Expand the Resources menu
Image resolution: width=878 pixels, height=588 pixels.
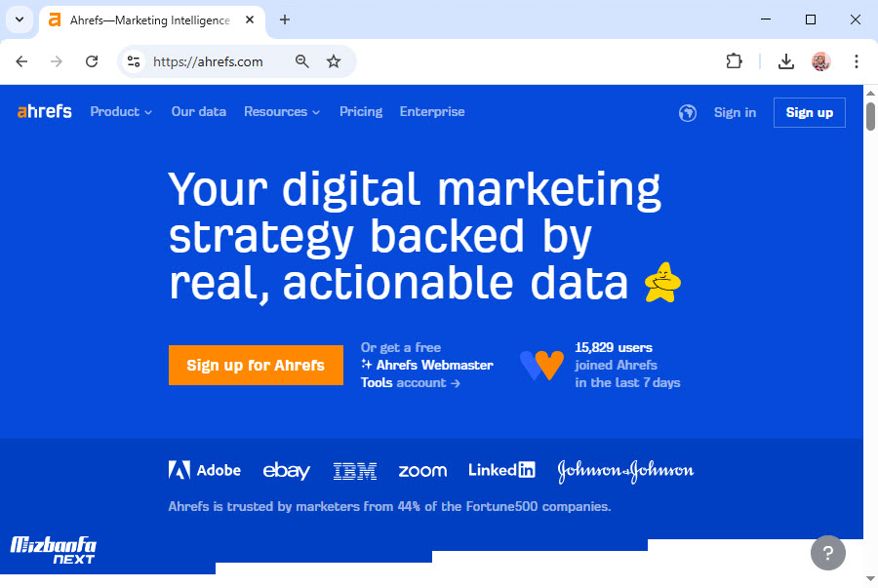tap(282, 112)
